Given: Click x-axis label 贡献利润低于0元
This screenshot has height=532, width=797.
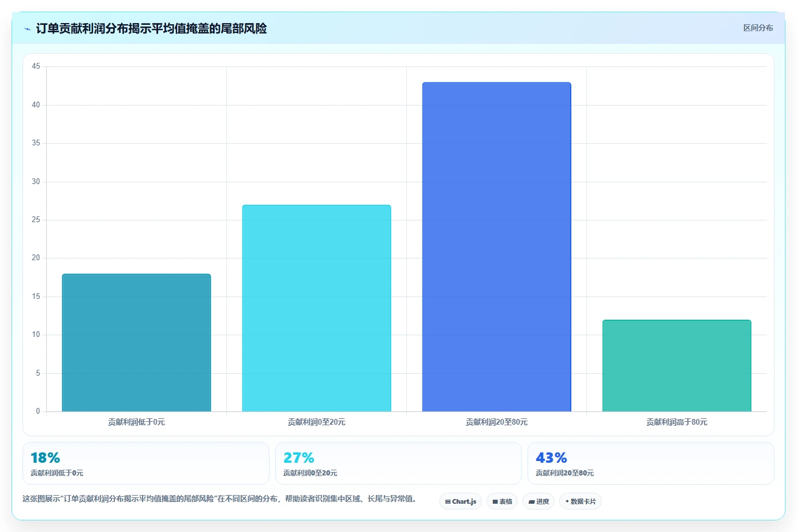Looking at the screenshot, I should 136,422.
